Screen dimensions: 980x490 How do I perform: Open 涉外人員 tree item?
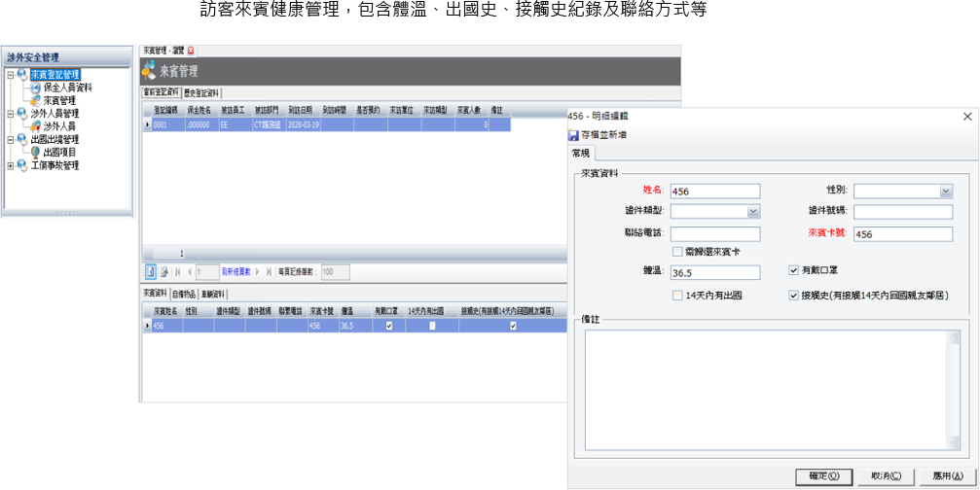click(x=58, y=126)
